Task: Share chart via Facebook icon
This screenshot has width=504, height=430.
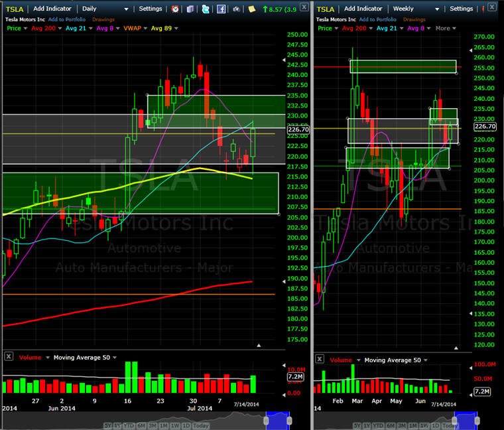Action: (x=221, y=9)
